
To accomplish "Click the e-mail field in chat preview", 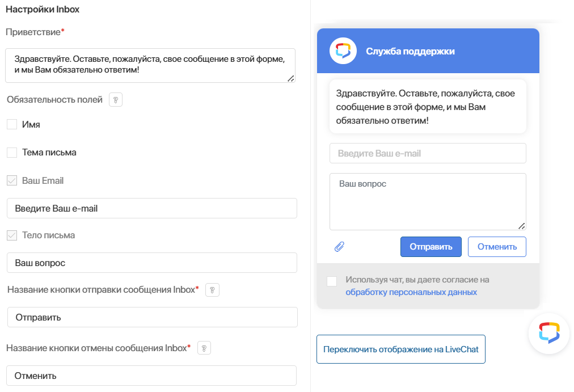I will coord(428,153).
